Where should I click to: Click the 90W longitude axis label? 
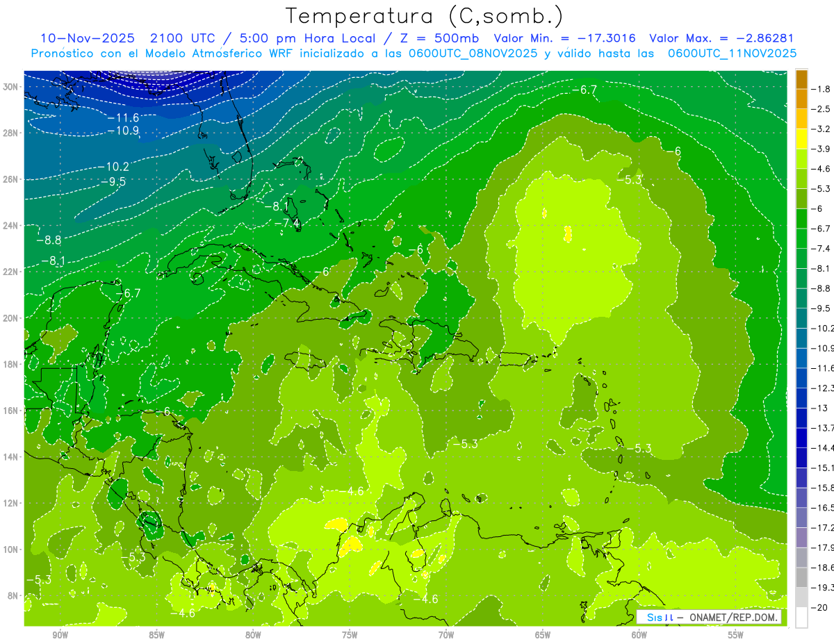coord(60,634)
